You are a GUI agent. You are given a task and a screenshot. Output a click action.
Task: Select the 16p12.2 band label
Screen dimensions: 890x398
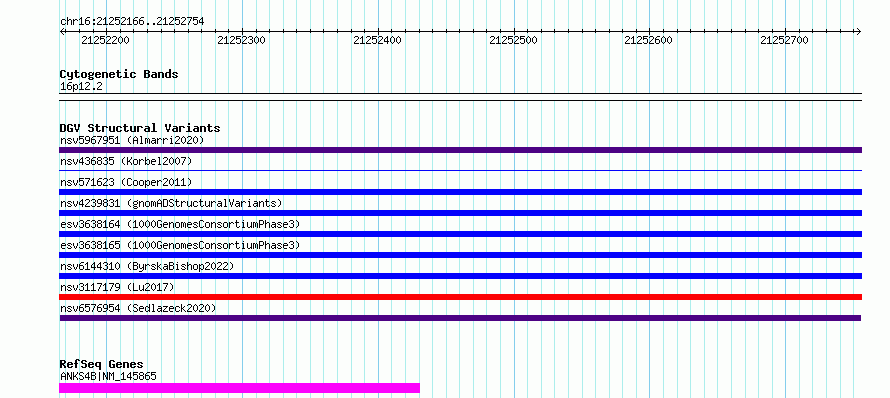tap(81, 87)
